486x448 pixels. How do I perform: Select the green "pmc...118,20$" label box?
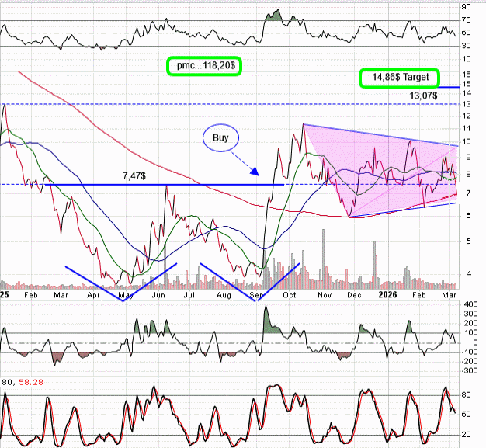205,67
